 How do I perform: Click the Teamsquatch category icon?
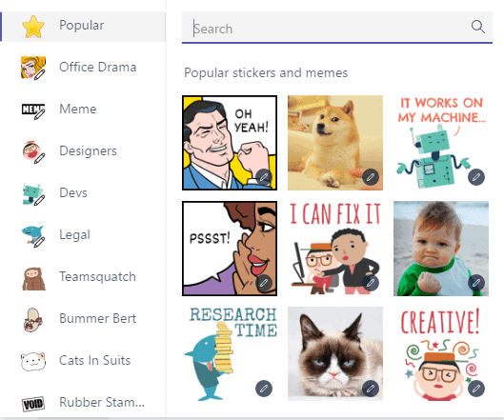tap(33, 278)
